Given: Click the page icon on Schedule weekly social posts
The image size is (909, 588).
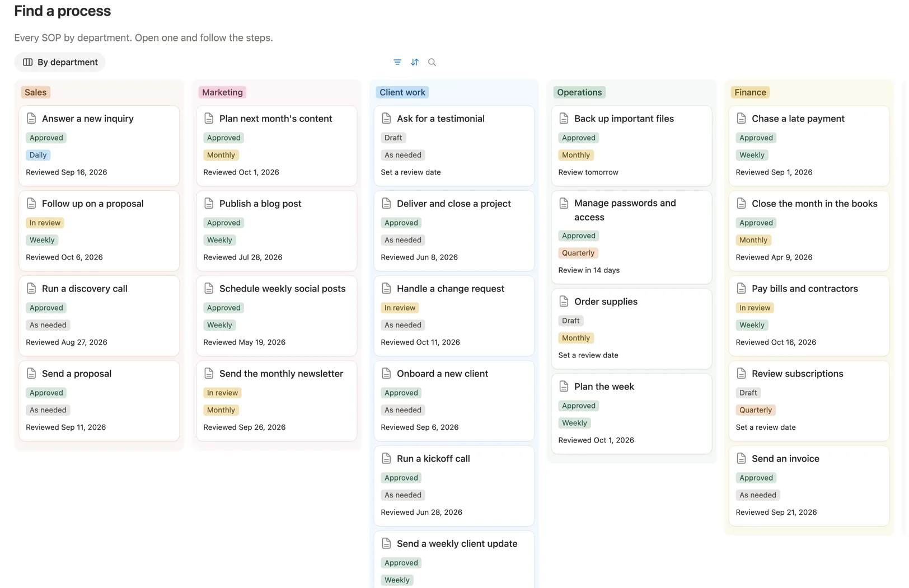Looking at the screenshot, I should [x=209, y=289].
